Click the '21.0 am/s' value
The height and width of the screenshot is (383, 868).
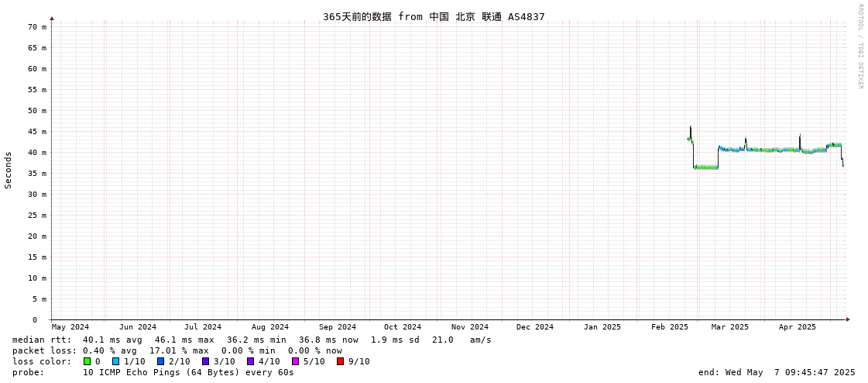(x=461, y=340)
